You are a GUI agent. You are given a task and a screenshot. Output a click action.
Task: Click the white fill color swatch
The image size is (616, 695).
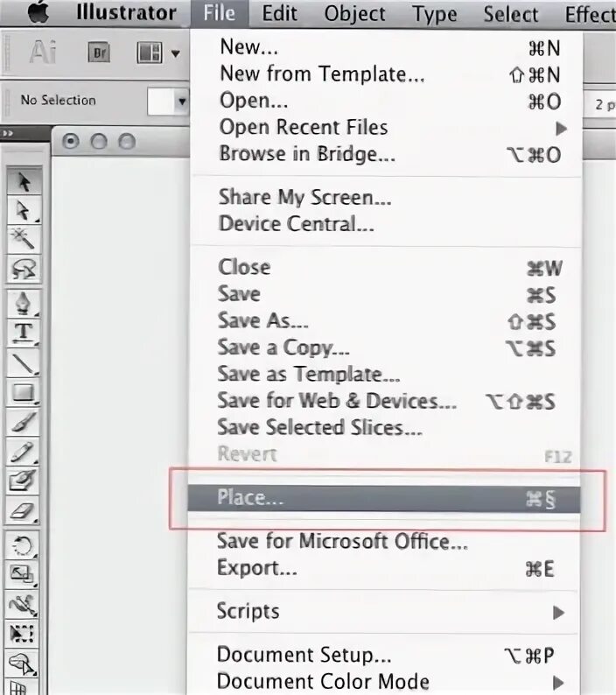tap(161, 102)
